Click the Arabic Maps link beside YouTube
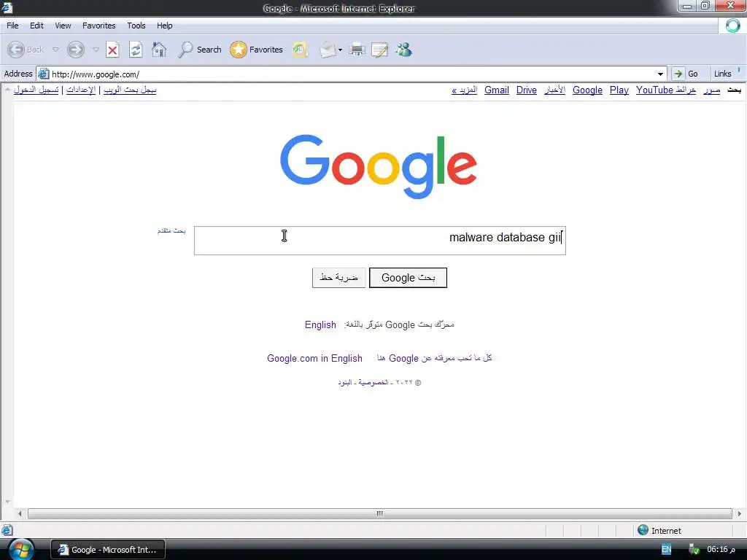 click(x=686, y=90)
